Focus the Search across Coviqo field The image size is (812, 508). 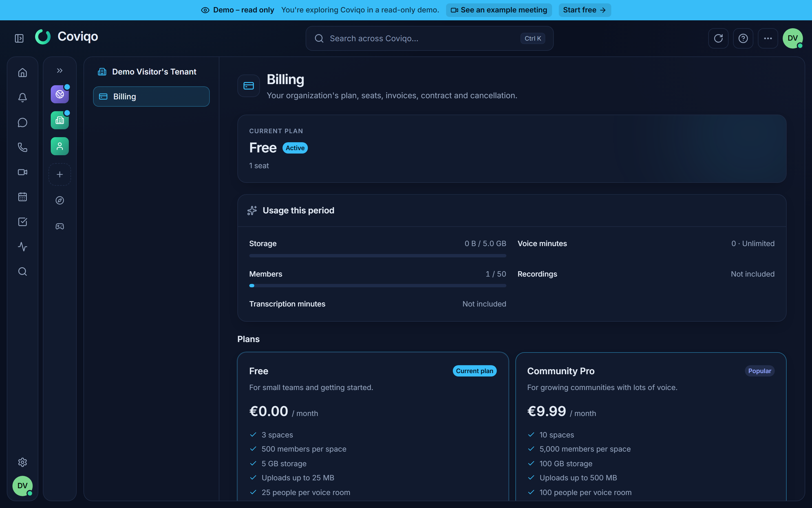(429, 38)
